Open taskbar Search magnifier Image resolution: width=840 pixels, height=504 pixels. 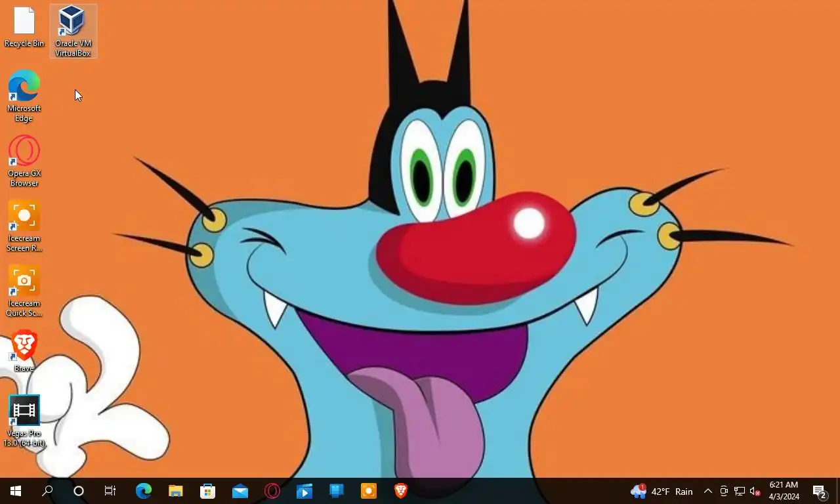pos(47,491)
